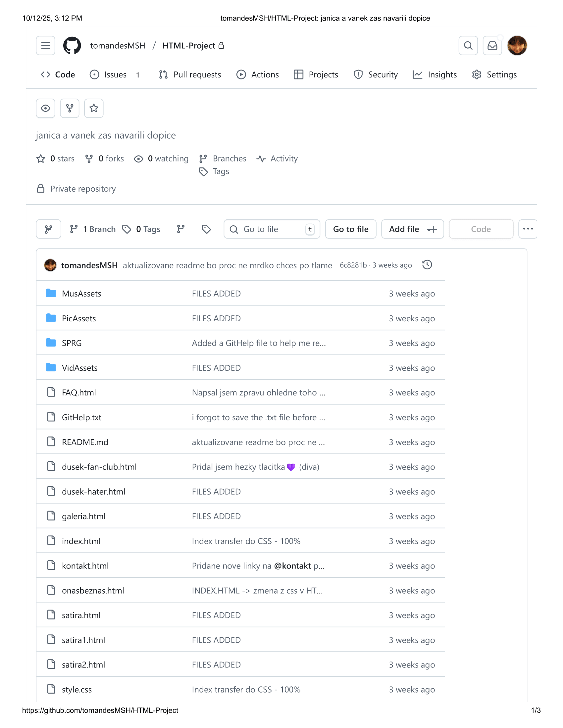Open the user profile avatar menu

(x=517, y=45)
